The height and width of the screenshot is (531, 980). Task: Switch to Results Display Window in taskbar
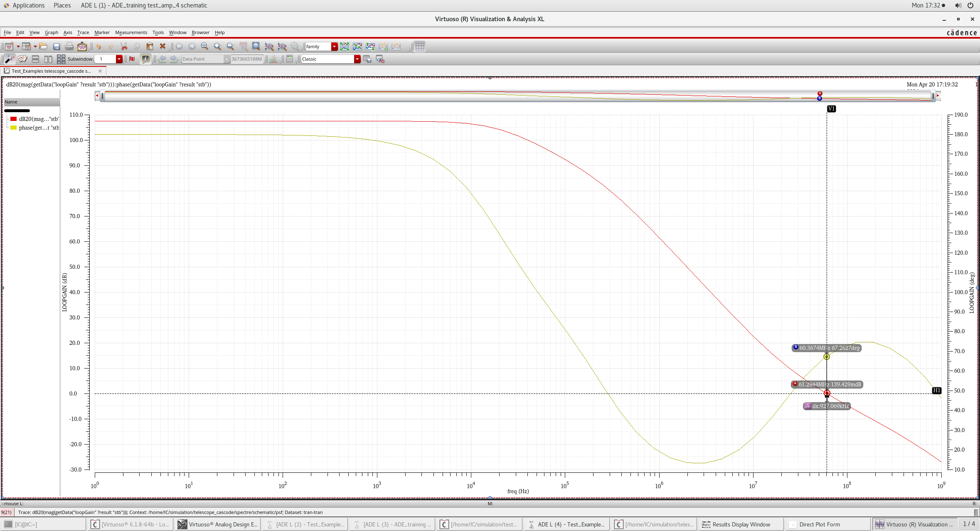coord(741,524)
